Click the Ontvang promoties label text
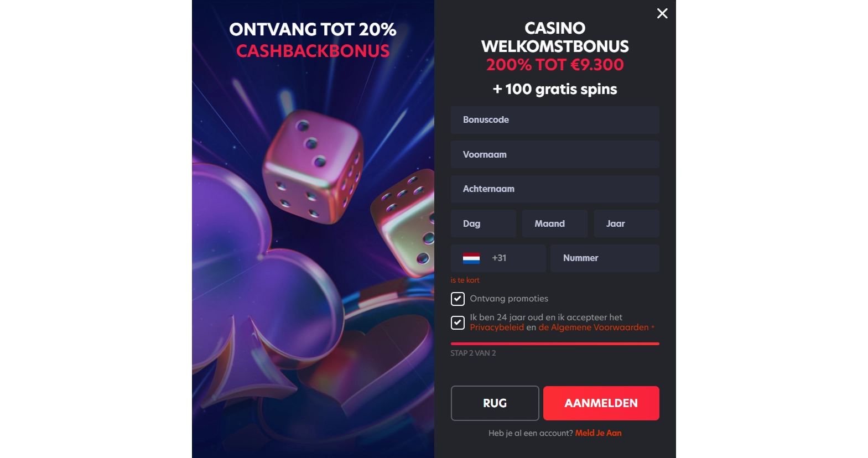Screen dimensions: 868x458 point(509,299)
